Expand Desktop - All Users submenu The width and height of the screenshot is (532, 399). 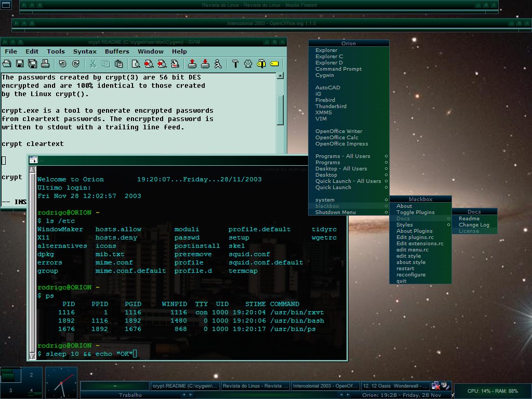[349, 169]
